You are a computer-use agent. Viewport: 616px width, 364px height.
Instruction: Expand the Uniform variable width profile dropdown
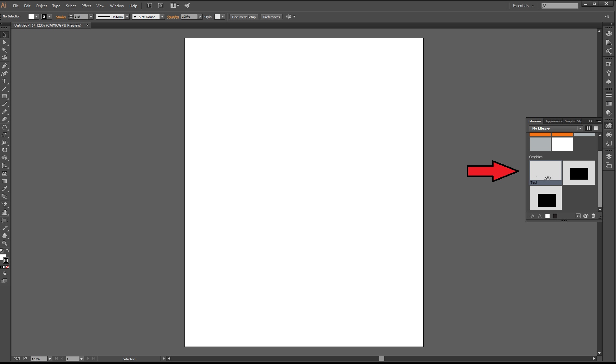click(x=127, y=17)
